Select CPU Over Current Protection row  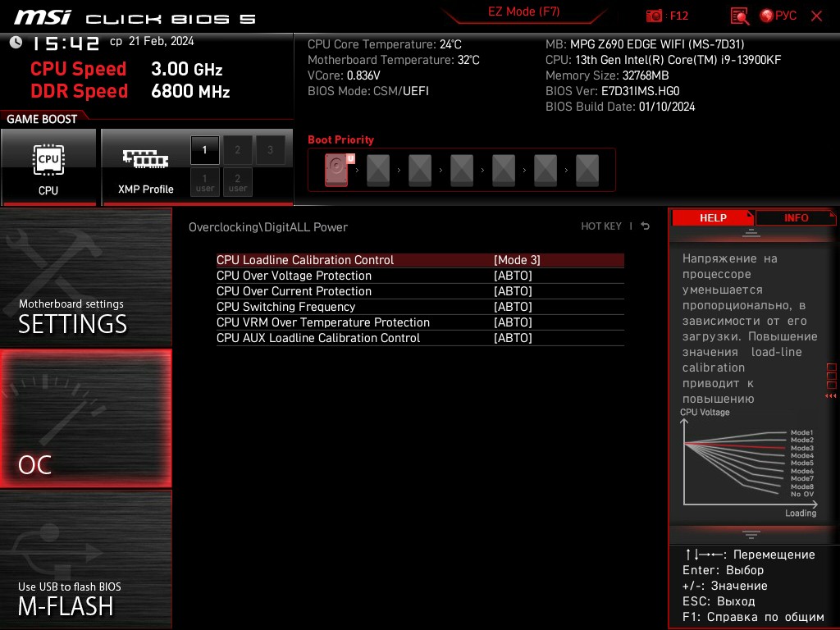point(420,291)
